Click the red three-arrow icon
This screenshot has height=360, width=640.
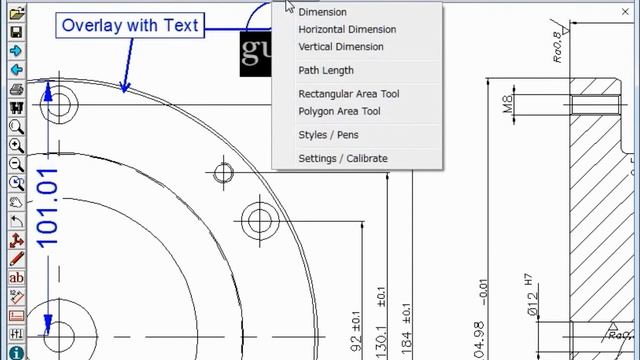tap(16, 240)
